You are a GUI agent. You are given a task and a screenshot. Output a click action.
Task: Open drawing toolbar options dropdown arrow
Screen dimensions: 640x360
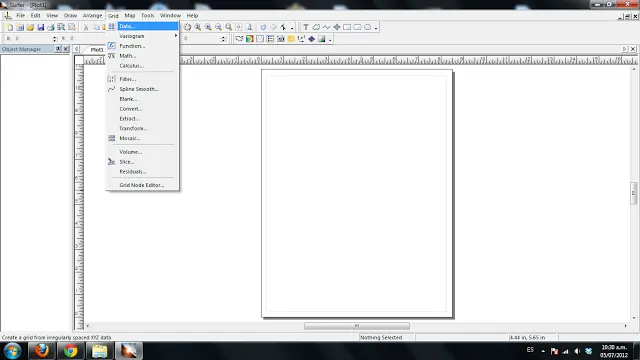[376, 28]
